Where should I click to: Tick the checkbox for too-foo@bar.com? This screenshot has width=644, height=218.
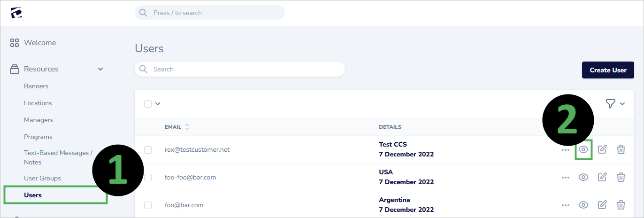point(148,178)
